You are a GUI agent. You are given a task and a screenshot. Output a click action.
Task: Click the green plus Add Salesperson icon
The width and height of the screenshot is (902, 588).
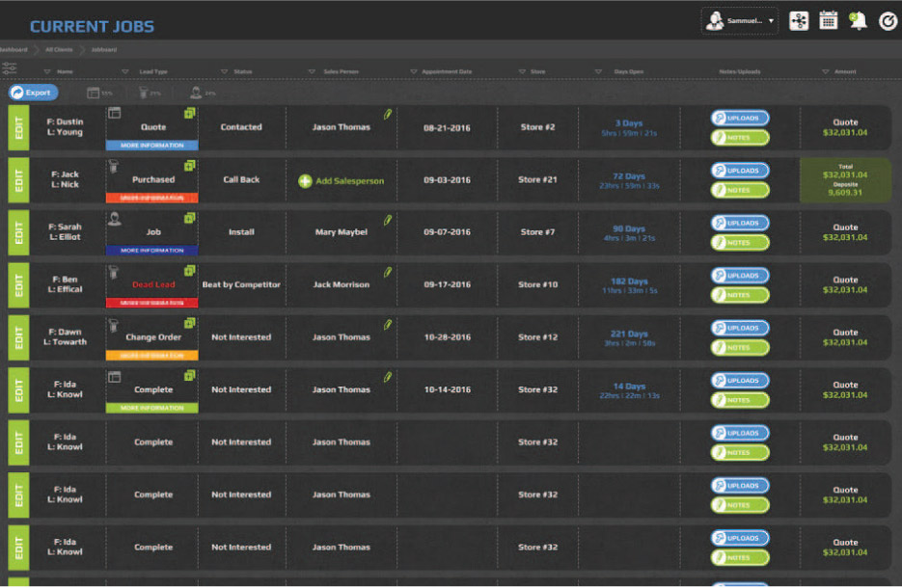(x=305, y=181)
